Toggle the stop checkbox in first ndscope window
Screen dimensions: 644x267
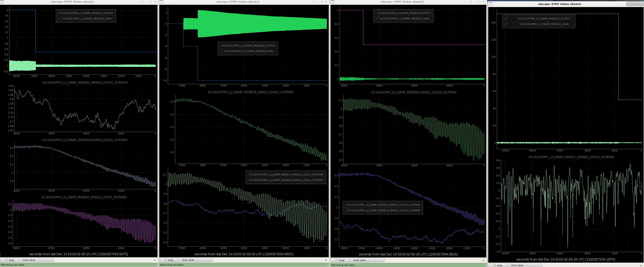pyautogui.click(x=6, y=260)
